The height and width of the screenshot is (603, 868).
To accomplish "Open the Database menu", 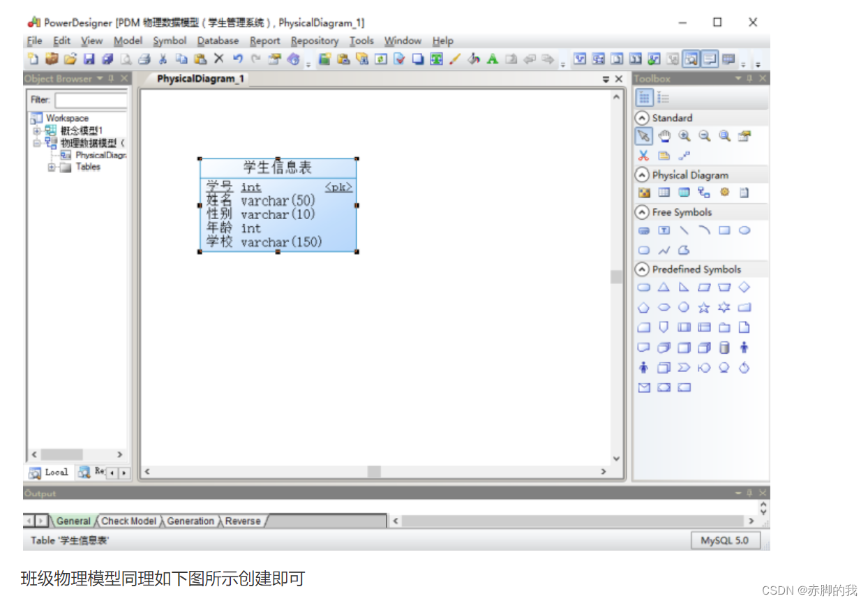I will (218, 40).
